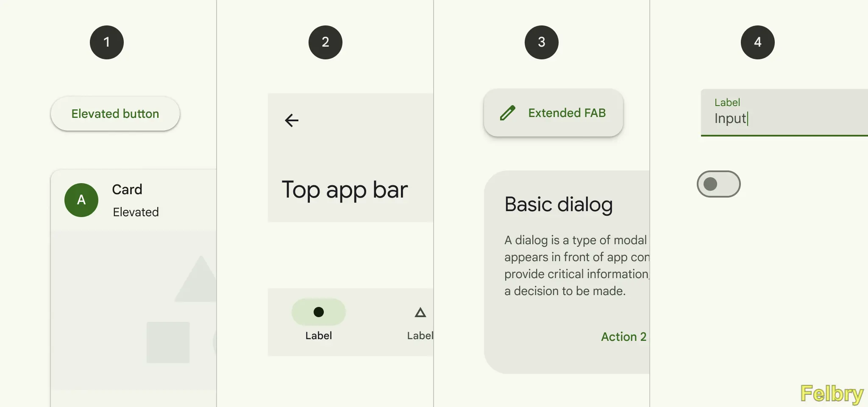
Task: Tap the triangle outline navigation icon
Action: pos(420,312)
